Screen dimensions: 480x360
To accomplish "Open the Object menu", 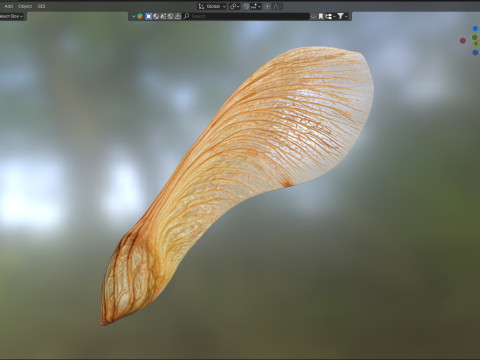I will click(x=25, y=6).
